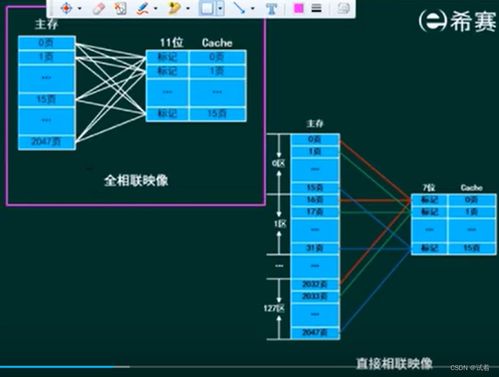Click the 7位 label above the right Cache
The image size is (499, 377).
pyautogui.click(x=429, y=188)
